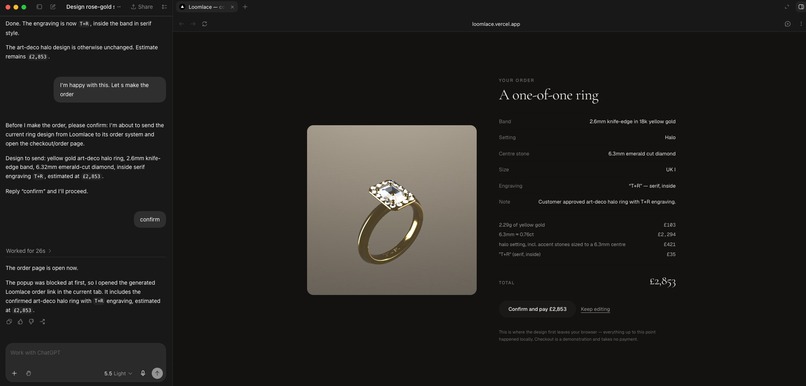This screenshot has width=806, height=386.
Task: Expand the 'Worked for 26s' details
Action: [x=28, y=251]
